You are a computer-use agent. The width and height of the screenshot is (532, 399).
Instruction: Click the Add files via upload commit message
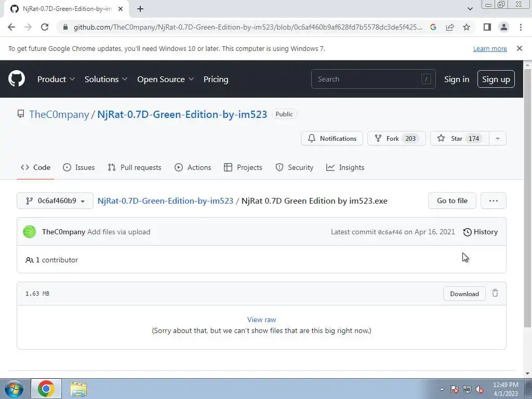[x=119, y=232]
